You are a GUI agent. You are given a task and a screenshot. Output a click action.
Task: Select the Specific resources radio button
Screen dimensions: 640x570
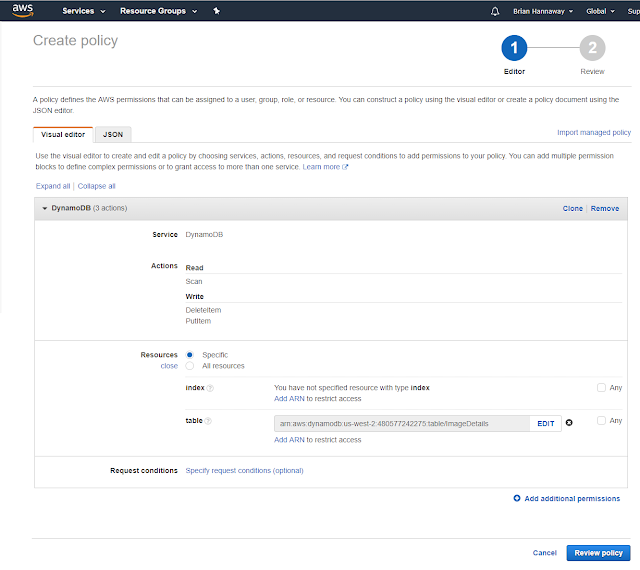point(189,354)
